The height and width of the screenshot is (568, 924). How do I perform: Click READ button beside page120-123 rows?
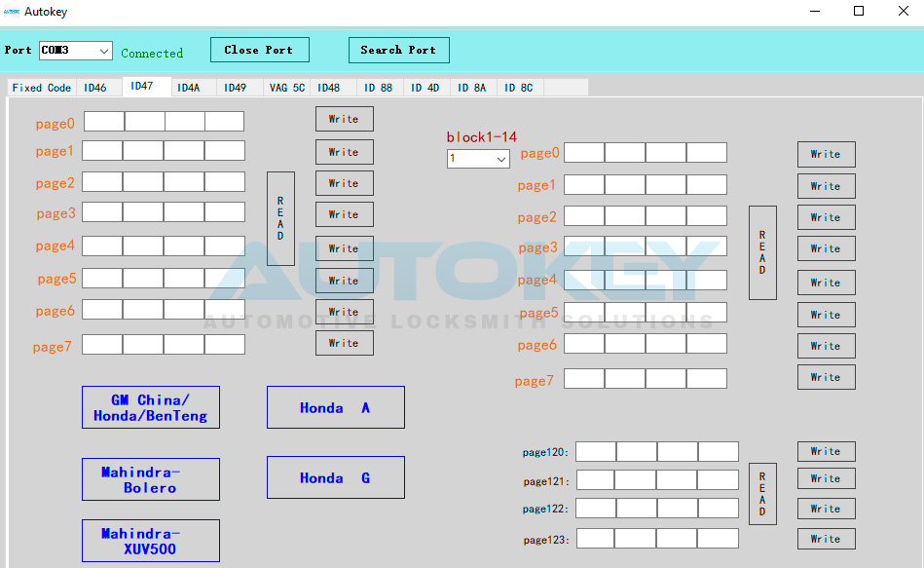pos(762,494)
